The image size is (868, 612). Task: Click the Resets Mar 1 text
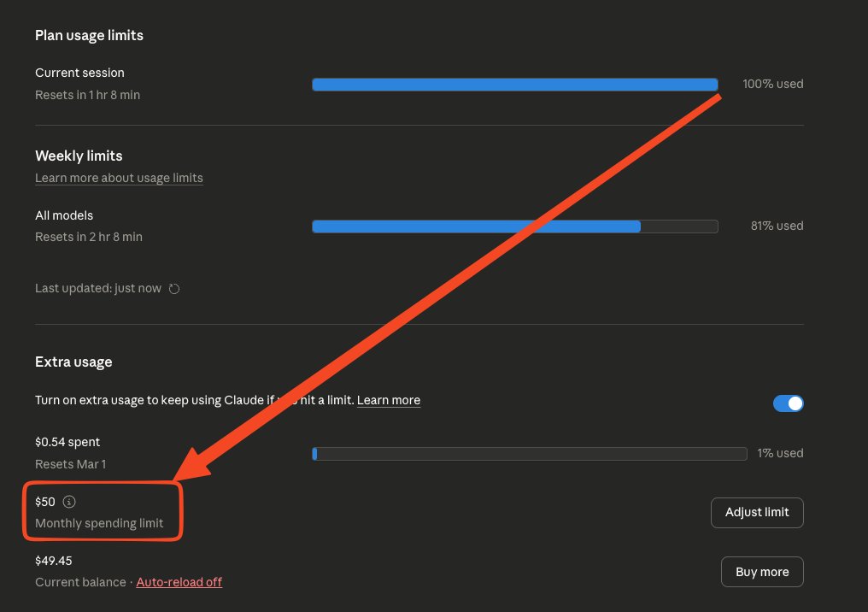click(70, 464)
